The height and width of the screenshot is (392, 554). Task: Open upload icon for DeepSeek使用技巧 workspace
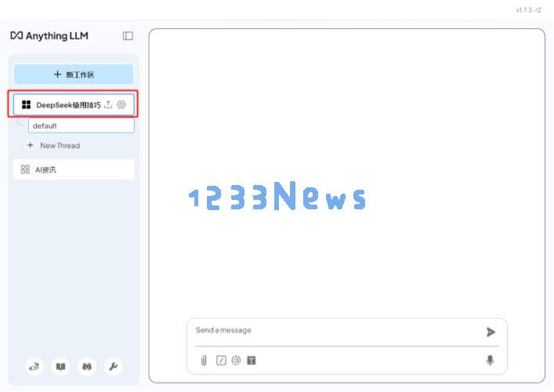(x=108, y=104)
